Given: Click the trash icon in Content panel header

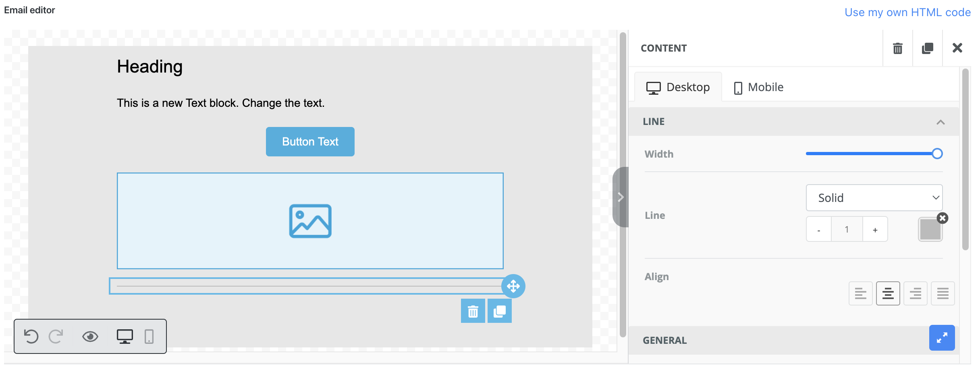Looking at the screenshot, I should [898, 48].
